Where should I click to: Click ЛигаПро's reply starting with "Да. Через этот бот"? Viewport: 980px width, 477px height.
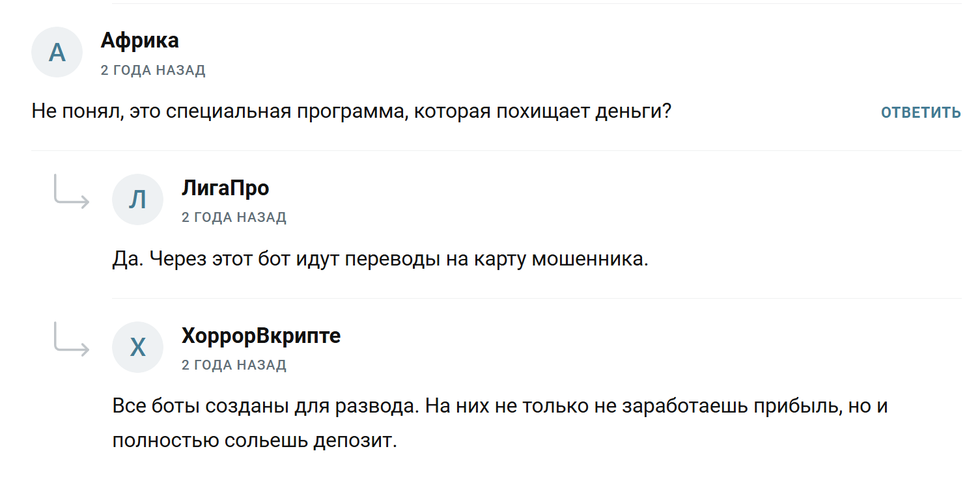[381, 260]
